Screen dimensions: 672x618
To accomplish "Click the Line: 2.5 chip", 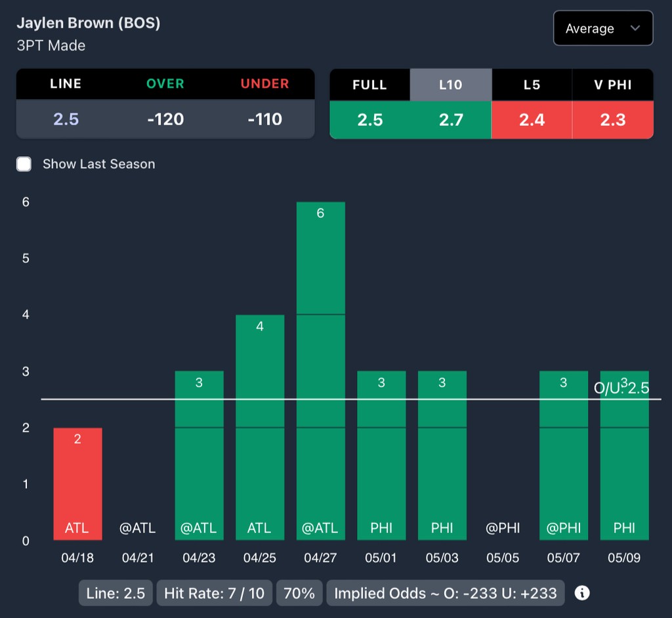I will 115,593.
